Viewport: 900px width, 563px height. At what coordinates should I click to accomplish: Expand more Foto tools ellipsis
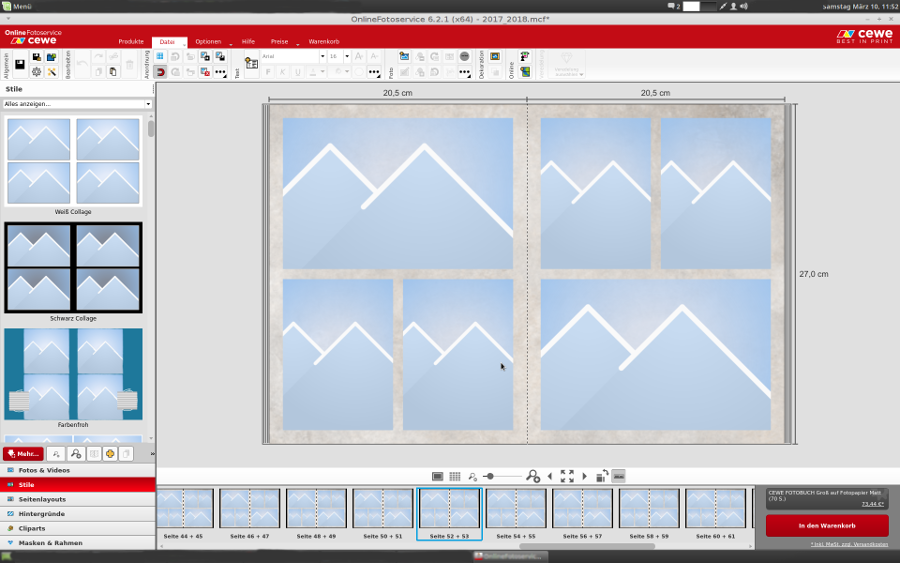464,72
